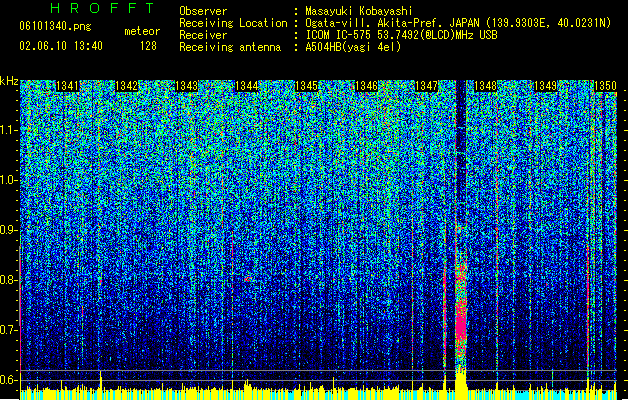The width and height of the screenshot is (629, 400).
Task: Click the 1349 time marker
Action: (546, 86)
